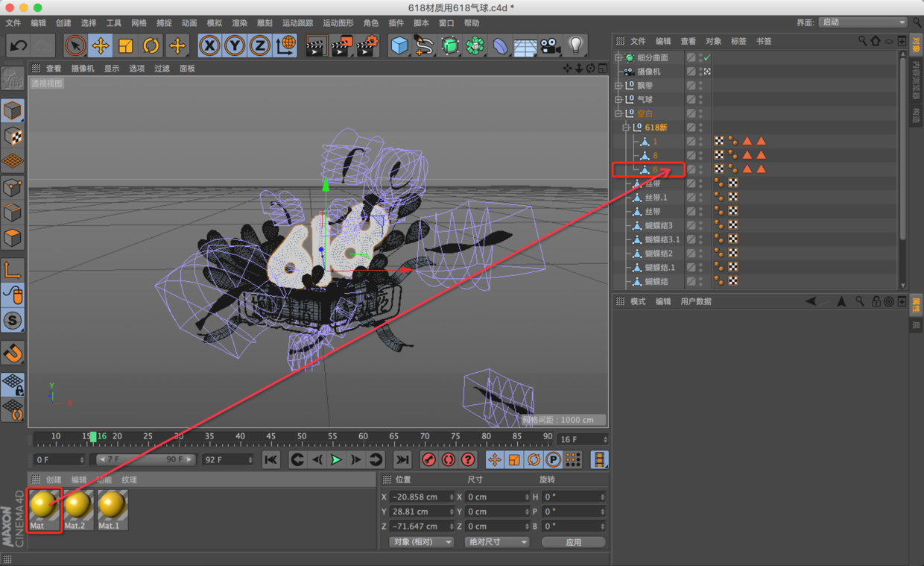Click the Record Active Objects button

[428, 459]
